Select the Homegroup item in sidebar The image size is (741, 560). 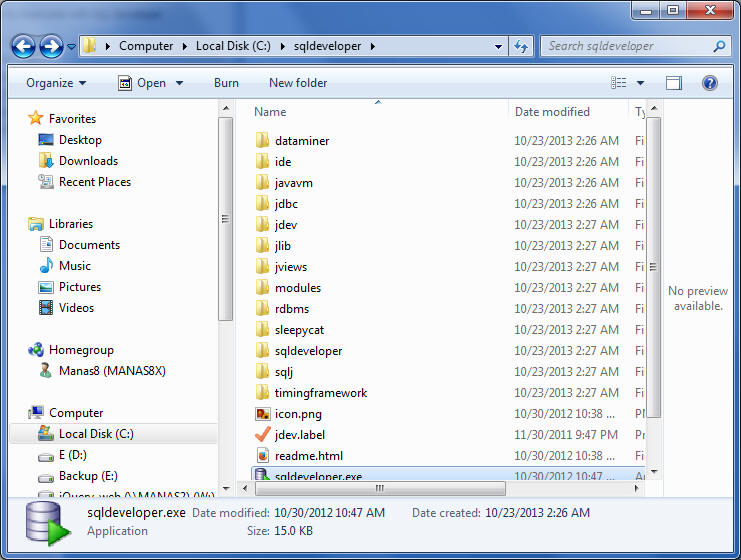point(81,350)
